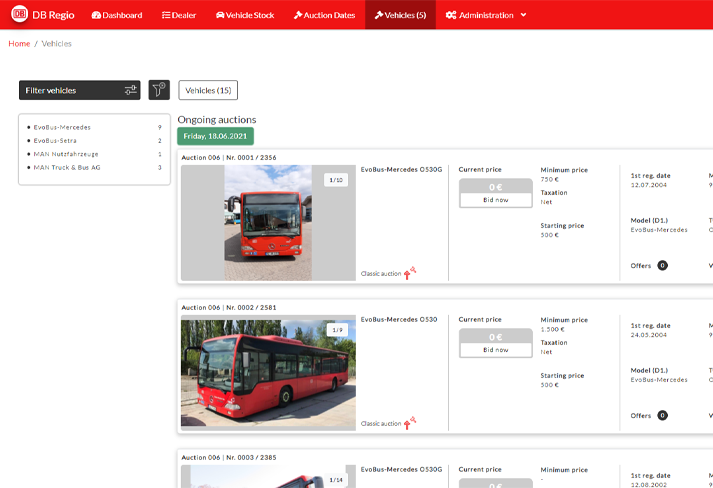The image size is (713, 488).
Task: Click the Offers count badge for Nr. 0001
Action: (663, 266)
